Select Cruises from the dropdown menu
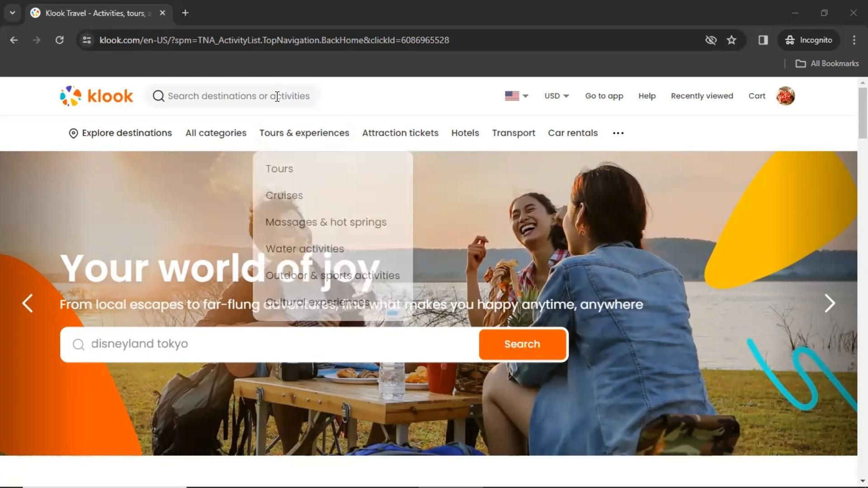The width and height of the screenshot is (868, 488). pyautogui.click(x=284, y=195)
